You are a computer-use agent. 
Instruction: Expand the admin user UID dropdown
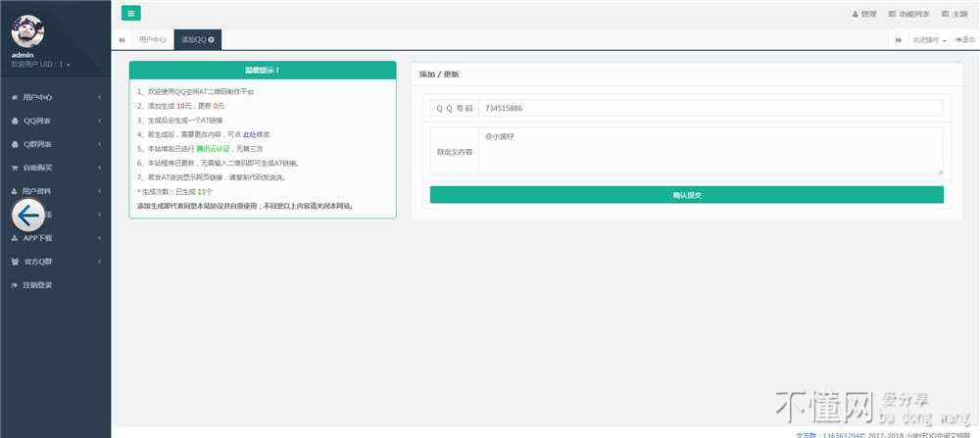(39, 65)
